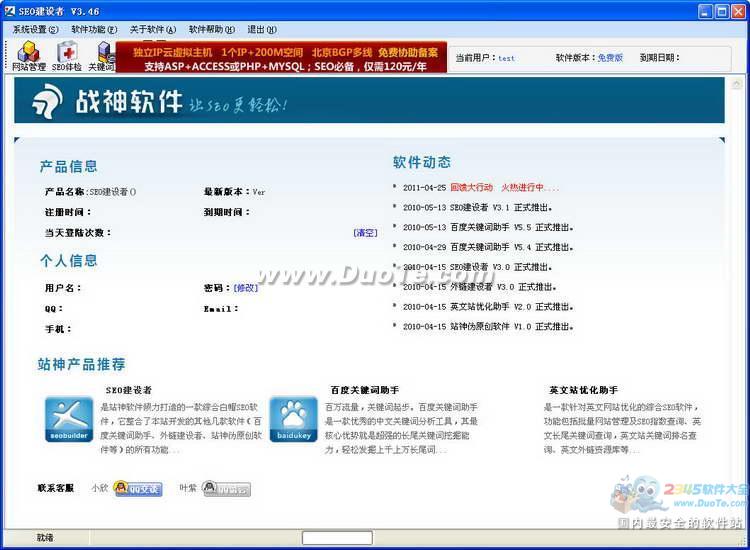
Task: Open the 系统设置 menu
Action: click(x=35, y=30)
